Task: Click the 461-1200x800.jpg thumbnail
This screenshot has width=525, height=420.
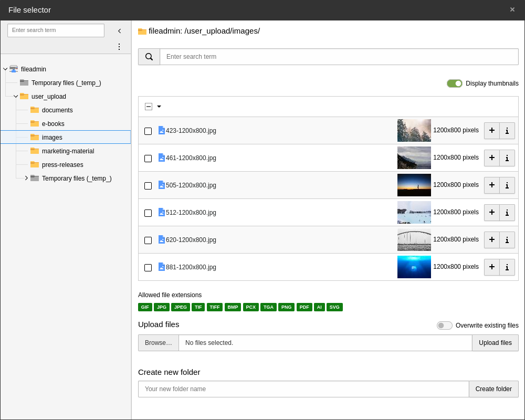Action: [x=414, y=157]
